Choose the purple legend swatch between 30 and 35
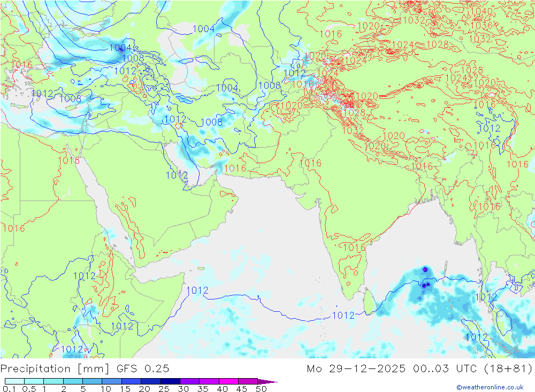The width and height of the screenshot is (535, 392). point(189,381)
